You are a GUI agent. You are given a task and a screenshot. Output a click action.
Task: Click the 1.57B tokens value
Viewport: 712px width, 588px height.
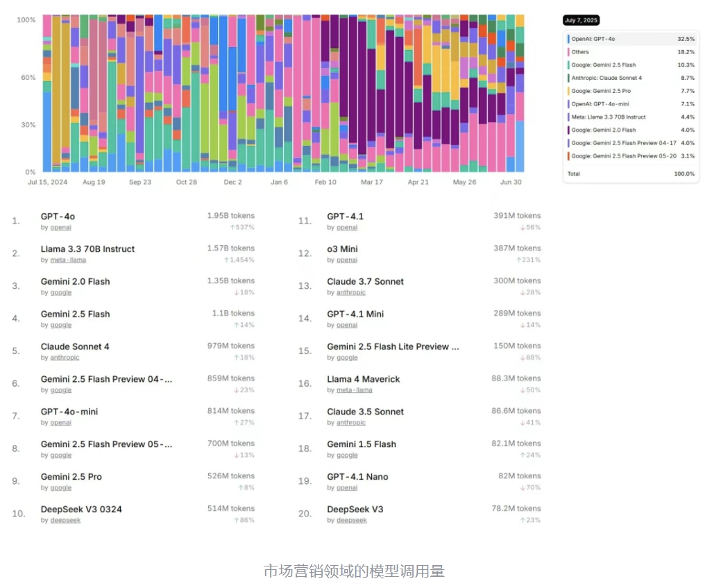click(x=230, y=248)
